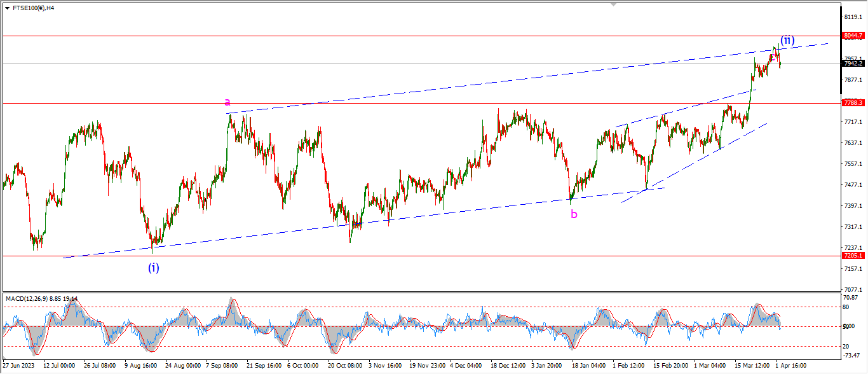Click the MACD(12,26,9) indicator label
This screenshot has width=868, height=374.
[x=42, y=298]
